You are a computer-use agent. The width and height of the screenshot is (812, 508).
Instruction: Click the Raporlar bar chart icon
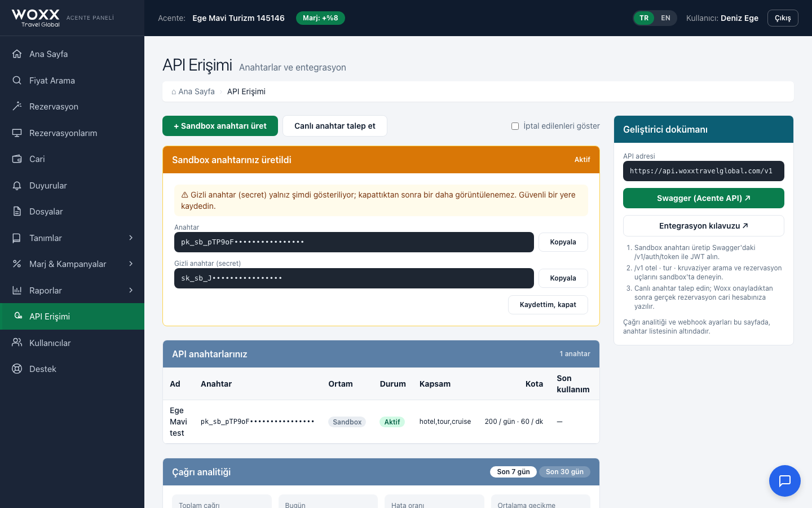[x=17, y=290]
